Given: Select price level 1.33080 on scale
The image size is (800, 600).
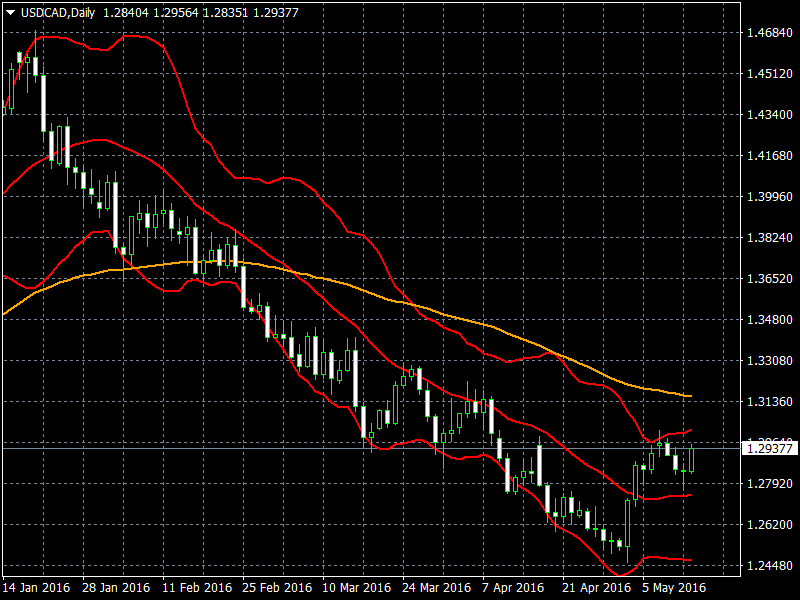Looking at the screenshot, I should tap(770, 361).
